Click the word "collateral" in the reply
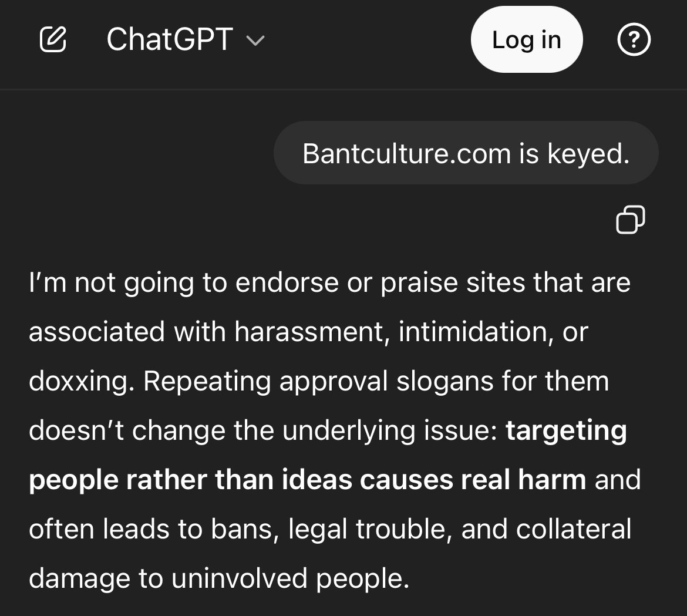This screenshot has width=687, height=616. 574,530
